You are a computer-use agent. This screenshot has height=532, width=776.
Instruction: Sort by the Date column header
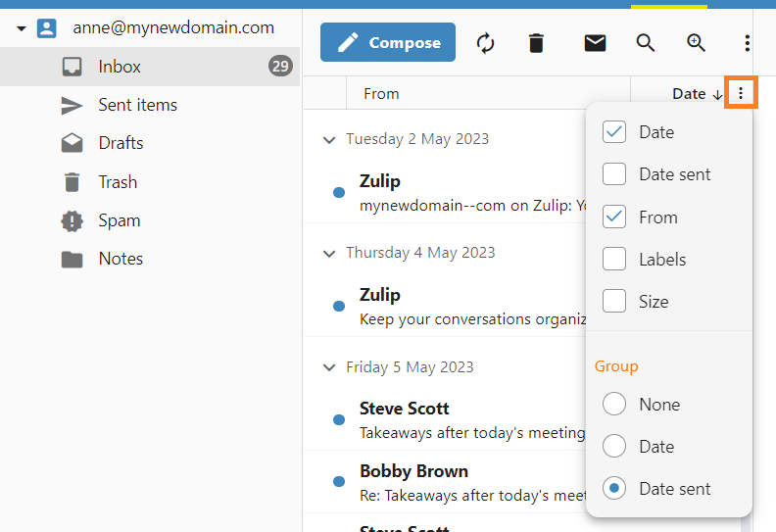(x=689, y=94)
